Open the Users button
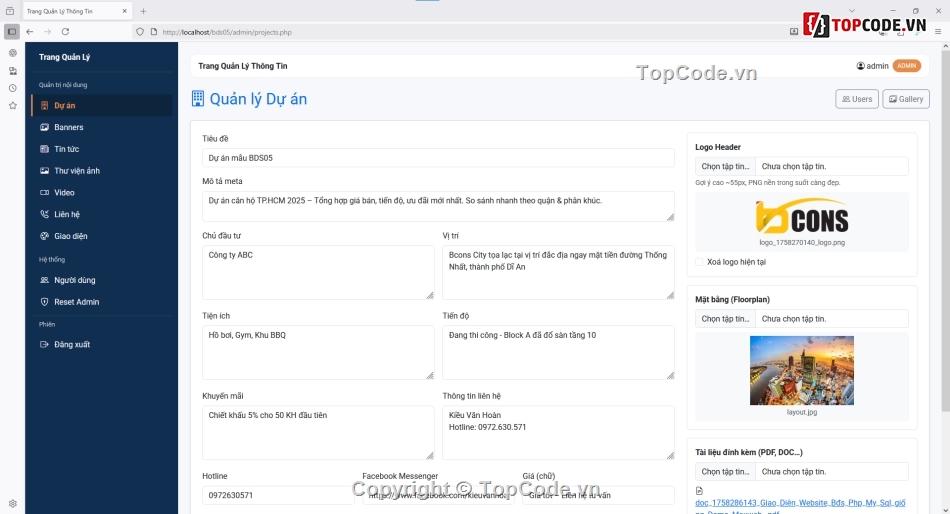The image size is (950, 514). click(x=857, y=99)
